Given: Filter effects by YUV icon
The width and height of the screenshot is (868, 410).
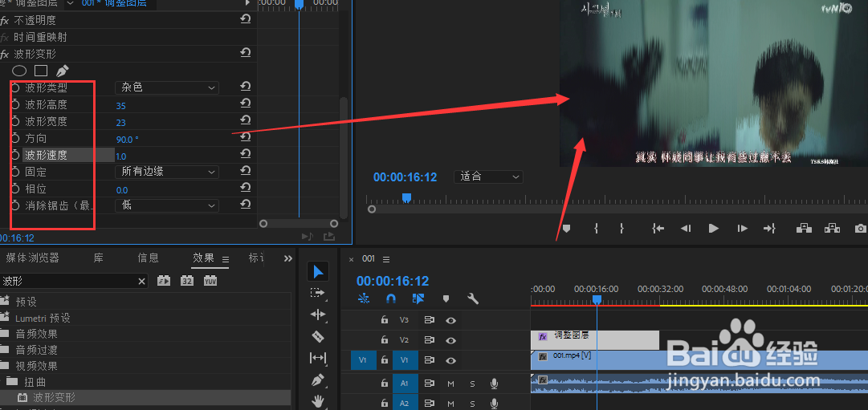Looking at the screenshot, I should coord(210,281).
